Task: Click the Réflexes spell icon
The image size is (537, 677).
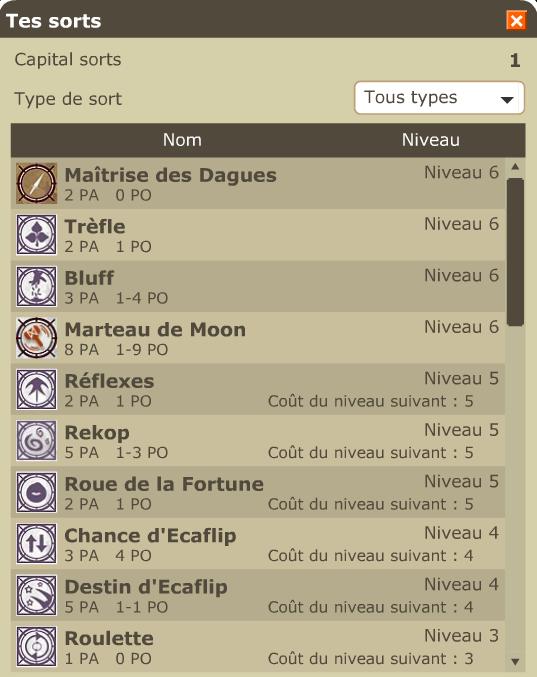Action: coord(36,389)
